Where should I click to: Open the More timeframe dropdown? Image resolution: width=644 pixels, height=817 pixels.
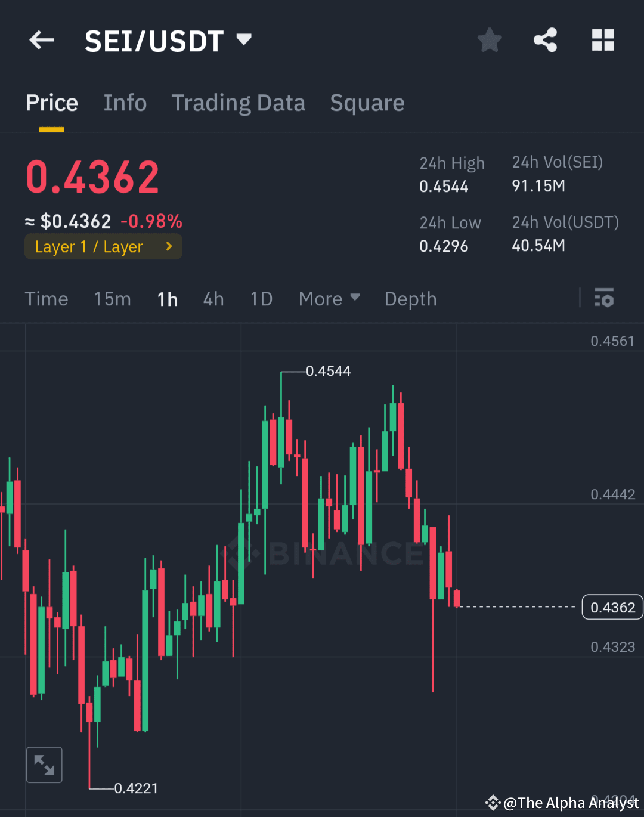pos(329,299)
